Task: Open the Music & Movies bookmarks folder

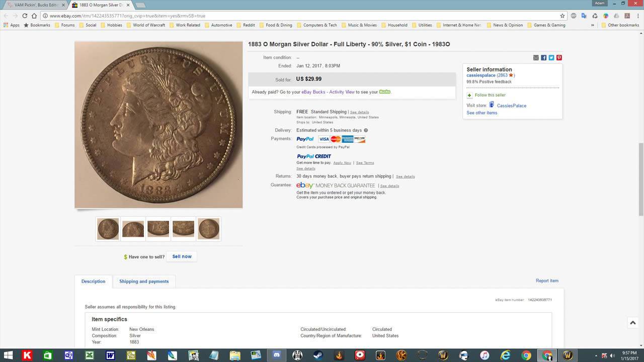Action: point(359,25)
